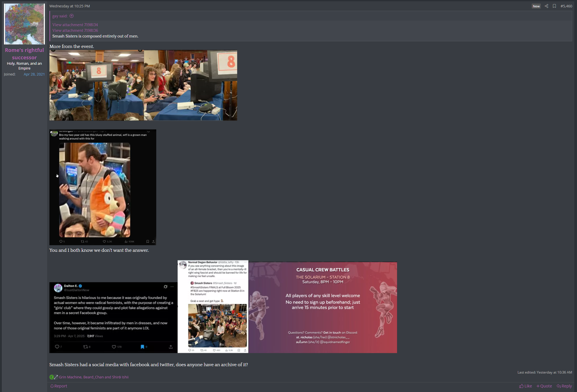577x392 pixels.
Task: Click 'Joined: Apr 28, 2021' date text
Action: pos(34,74)
